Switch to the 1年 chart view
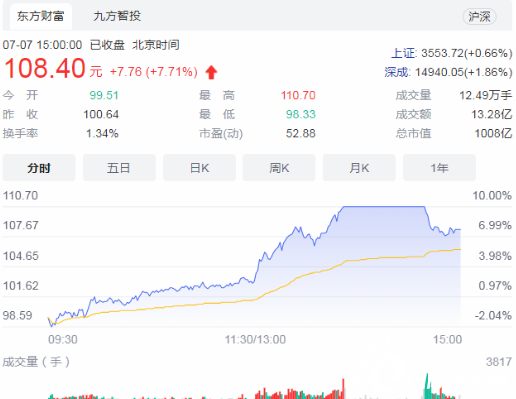 (439, 168)
